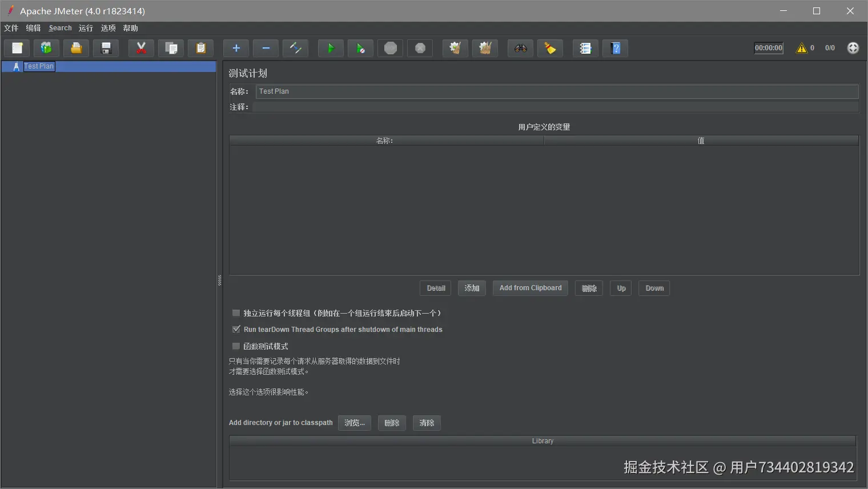Image resolution: width=868 pixels, height=489 pixels.
Task: Enable 函数测试模式 checkbox
Action: pos(236,346)
